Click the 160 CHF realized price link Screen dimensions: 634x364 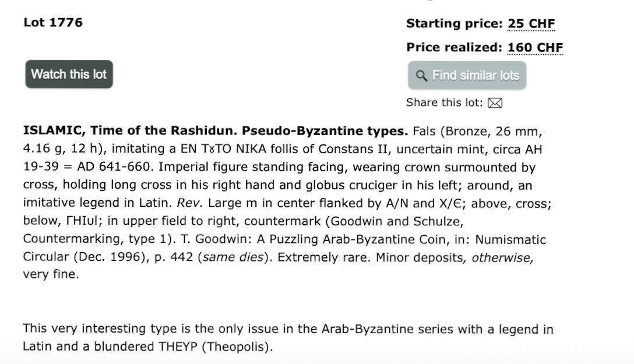click(x=535, y=48)
